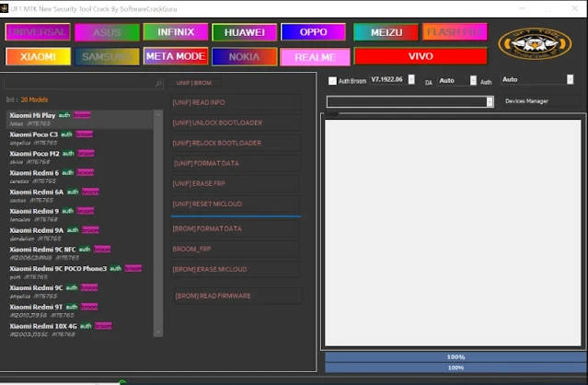
Task: Select the OPPO brand button
Action: [x=313, y=32]
